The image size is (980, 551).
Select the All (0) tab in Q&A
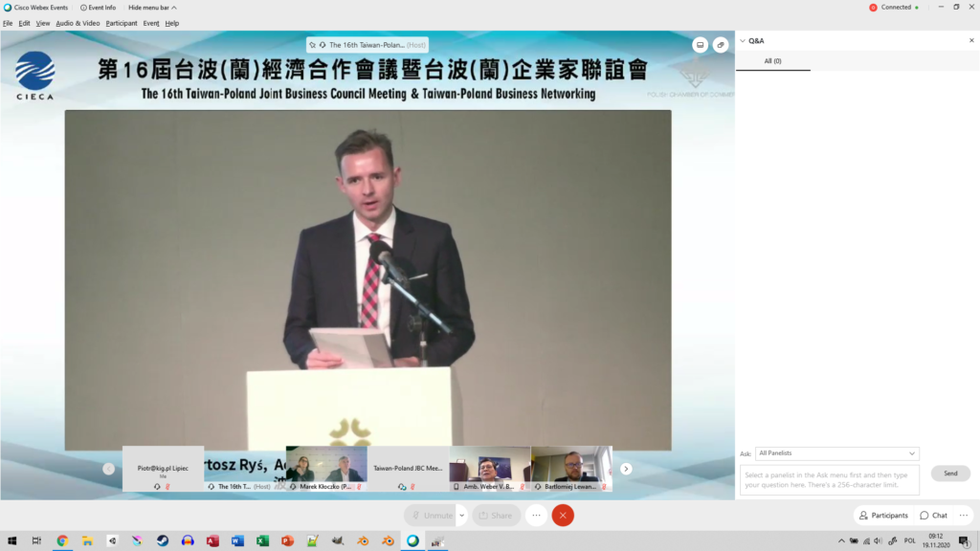click(772, 61)
